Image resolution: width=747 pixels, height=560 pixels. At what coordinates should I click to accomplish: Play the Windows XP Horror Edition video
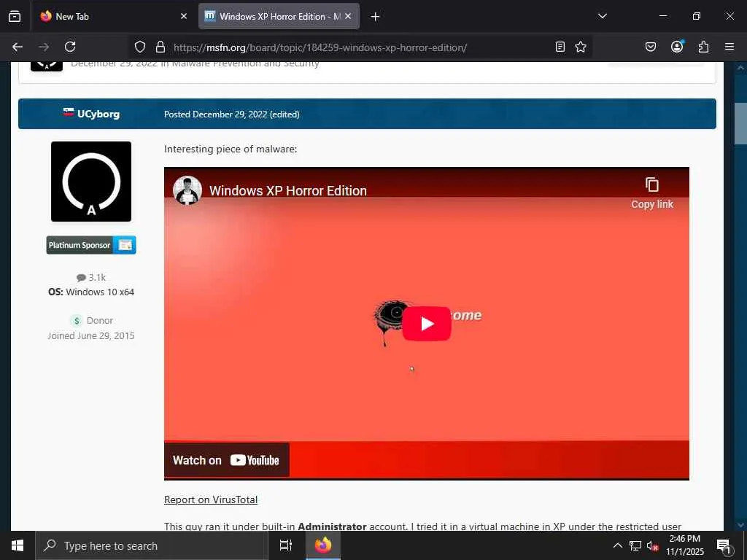click(x=427, y=324)
